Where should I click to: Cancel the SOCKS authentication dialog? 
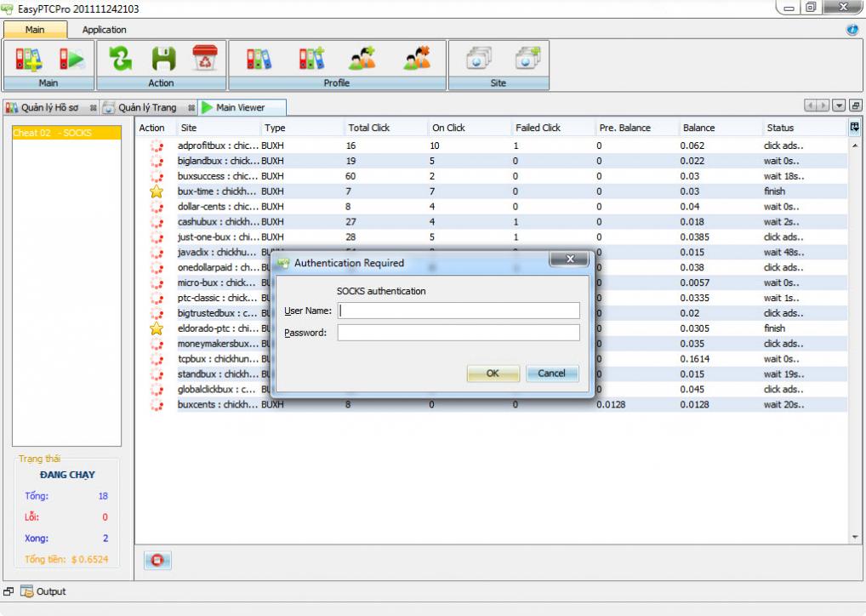tap(551, 374)
